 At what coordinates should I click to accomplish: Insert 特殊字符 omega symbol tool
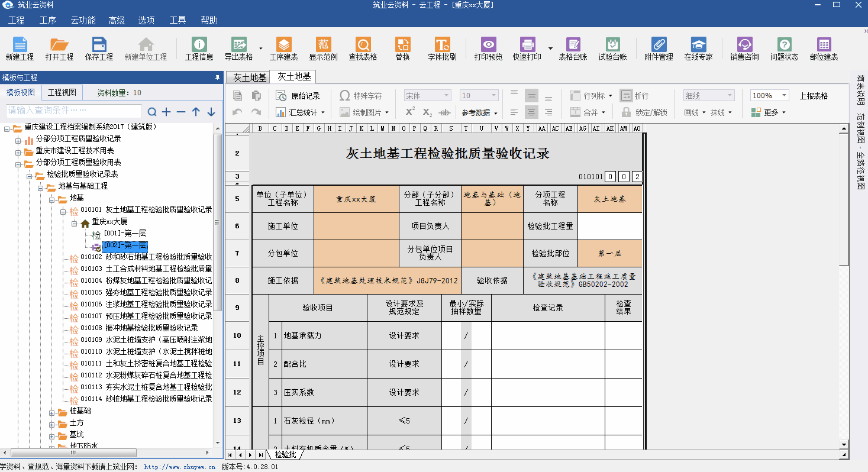360,96
